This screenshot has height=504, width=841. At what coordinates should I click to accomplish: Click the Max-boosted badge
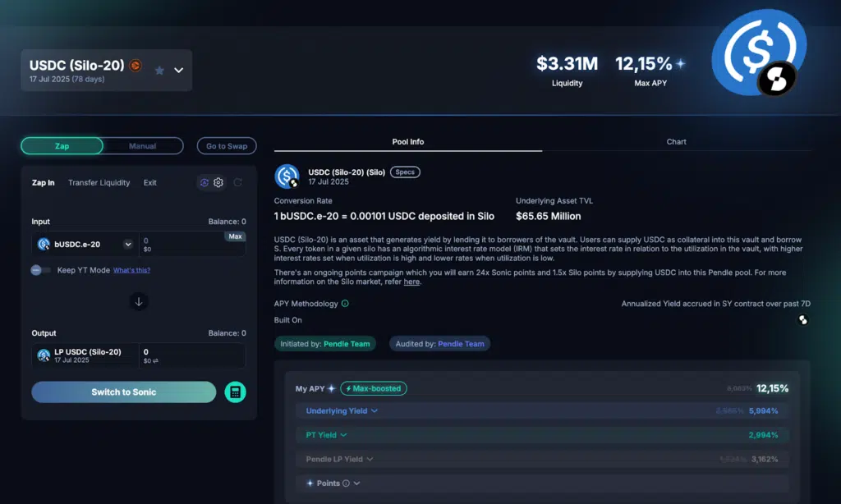point(374,388)
